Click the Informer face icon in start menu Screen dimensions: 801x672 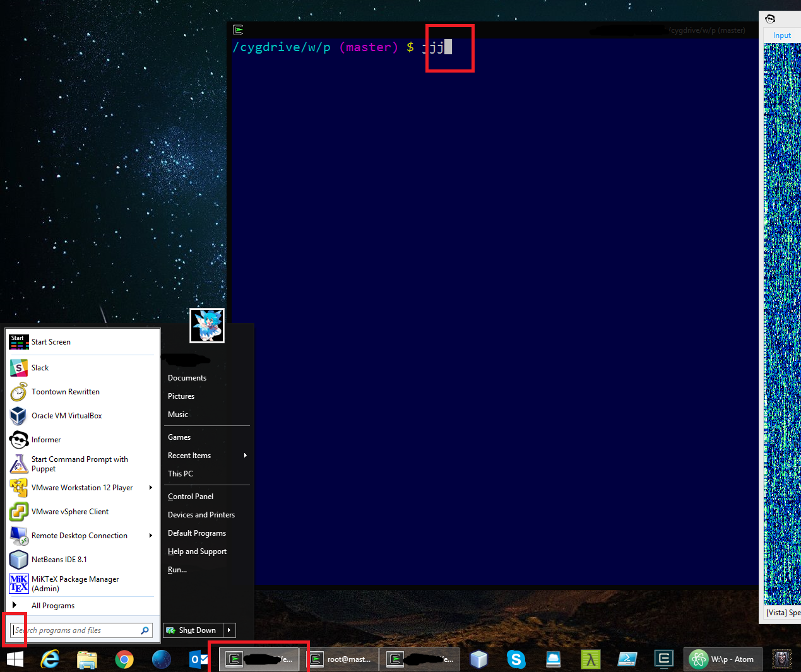click(x=19, y=440)
